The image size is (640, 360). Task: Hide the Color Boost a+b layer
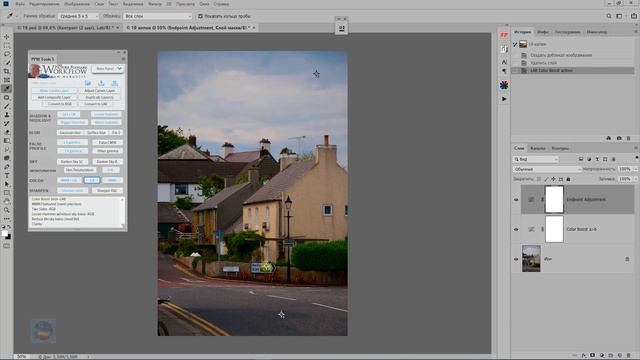point(516,229)
